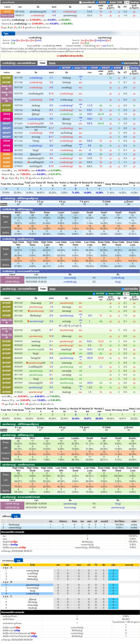
Task: Toggle the top AGSW checkbox
Action: pos(97,2)
